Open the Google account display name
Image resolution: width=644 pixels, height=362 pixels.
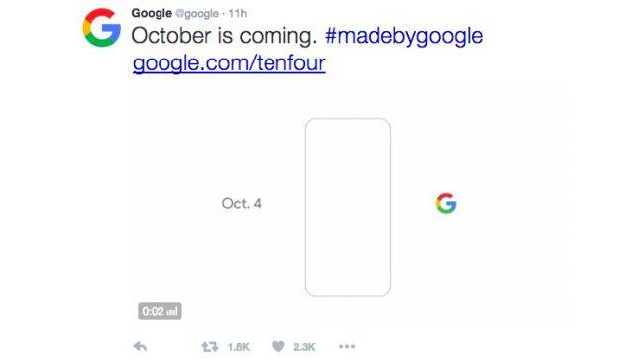pos(152,13)
